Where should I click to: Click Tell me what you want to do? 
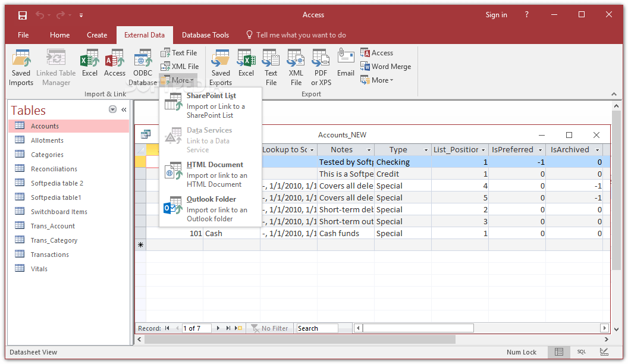(x=296, y=35)
